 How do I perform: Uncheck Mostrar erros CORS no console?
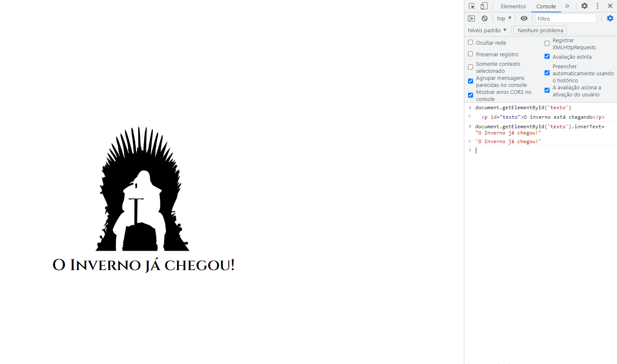pos(471,95)
